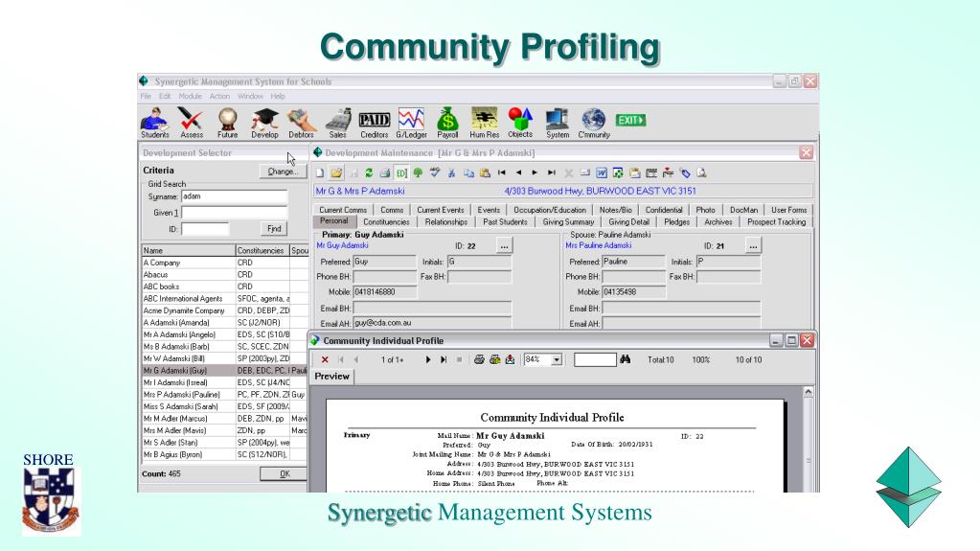The width and height of the screenshot is (980, 551).
Task: Click the magnifier preview icon in maintenance toolbar
Action: pyautogui.click(x=701, y=173)
